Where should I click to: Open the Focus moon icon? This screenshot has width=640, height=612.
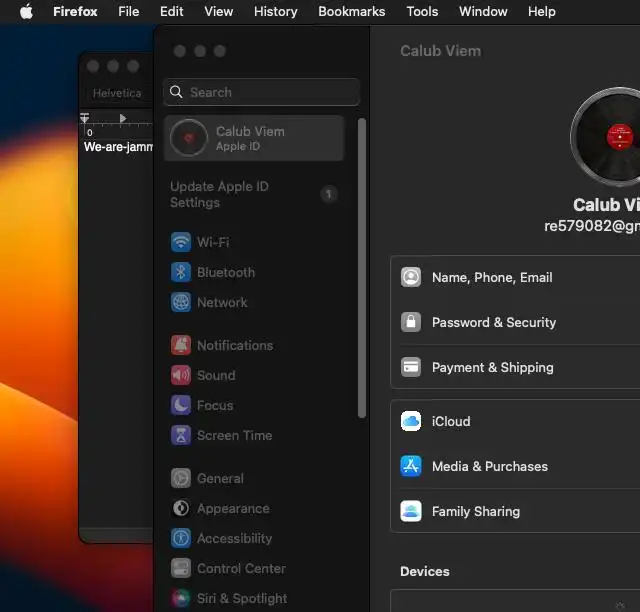click(181, 405)
